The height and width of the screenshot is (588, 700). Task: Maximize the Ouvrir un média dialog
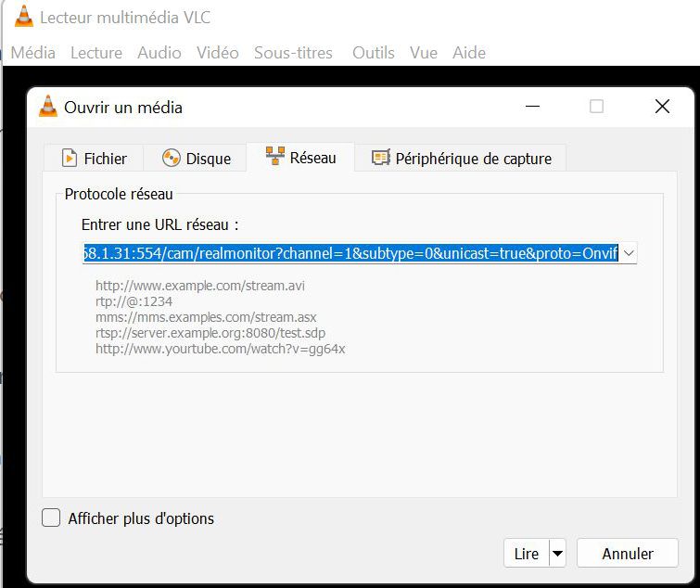pyautogui.click(x=596, y=107)
